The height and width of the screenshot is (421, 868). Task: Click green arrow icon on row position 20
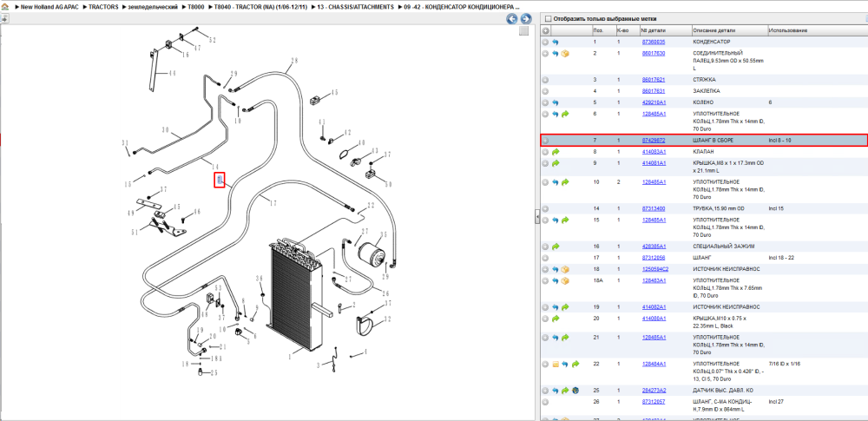coord(556,319)
